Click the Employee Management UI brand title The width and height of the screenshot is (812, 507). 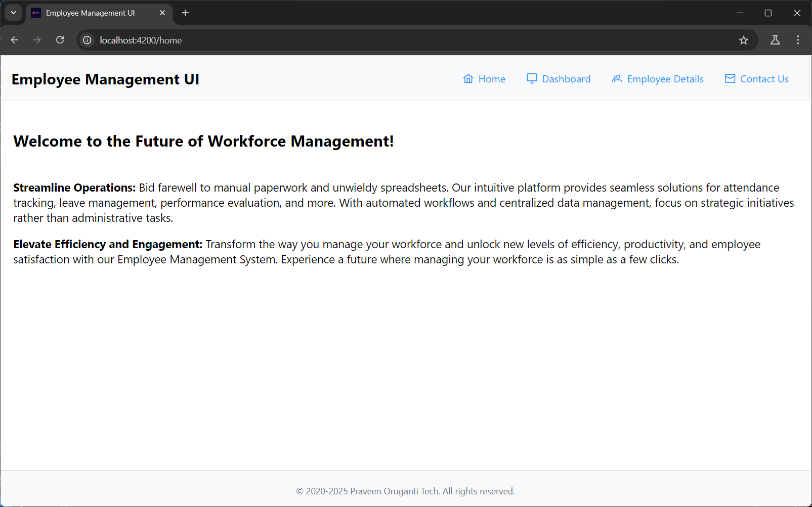point(105,79)
